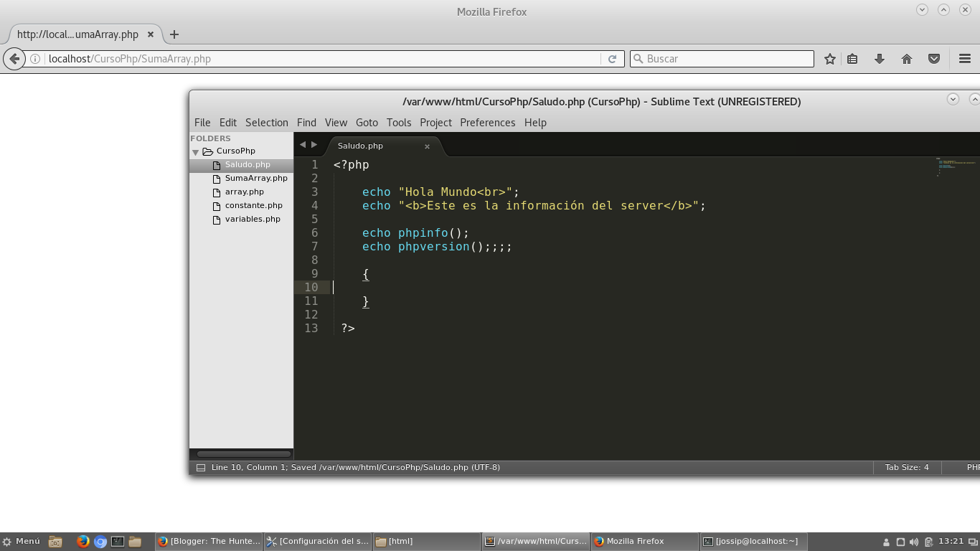Switch to Blogger: The Hunte... taskbar window

click(x=209, y=542)
